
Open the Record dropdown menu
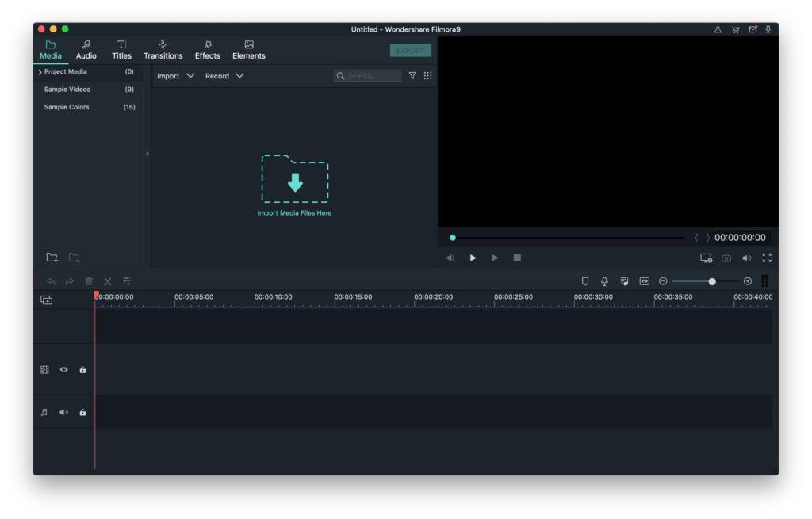pyautogui.click(x=224, y=76)
